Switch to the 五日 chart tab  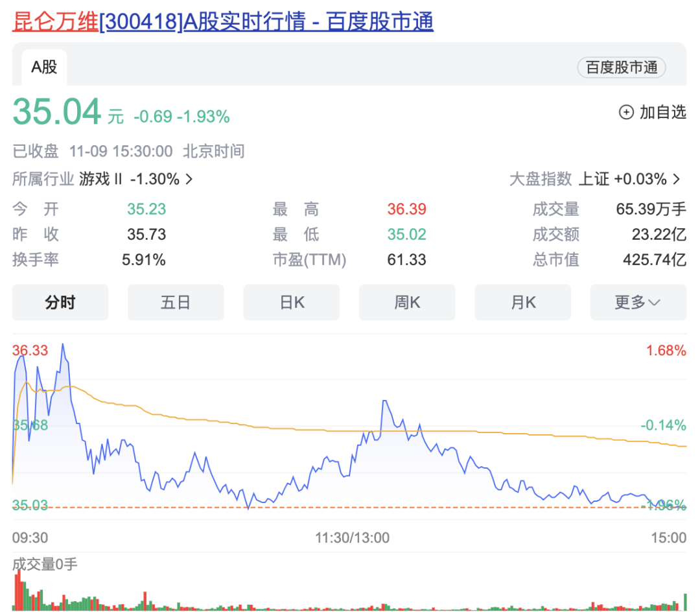(176, 302)
